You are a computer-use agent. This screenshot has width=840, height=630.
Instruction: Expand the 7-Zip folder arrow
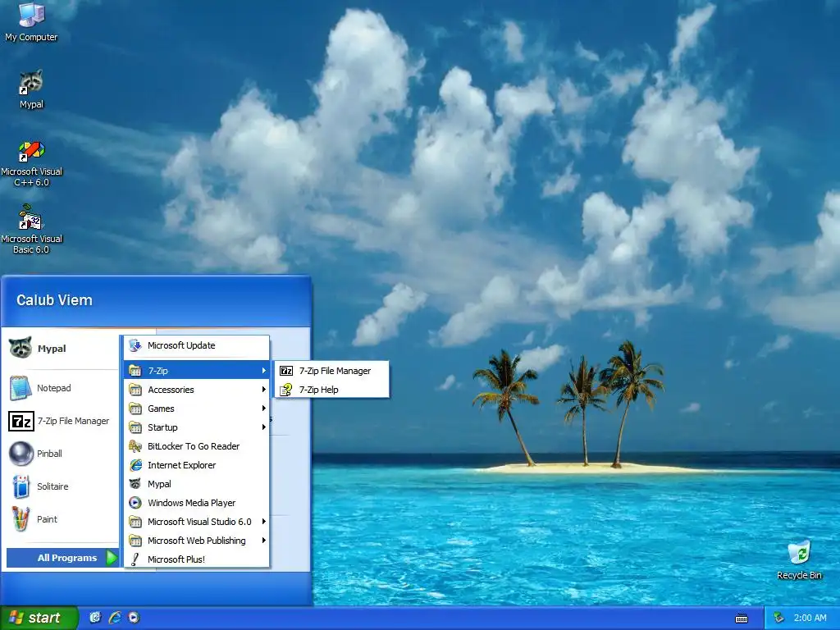(x=263, y=371)
